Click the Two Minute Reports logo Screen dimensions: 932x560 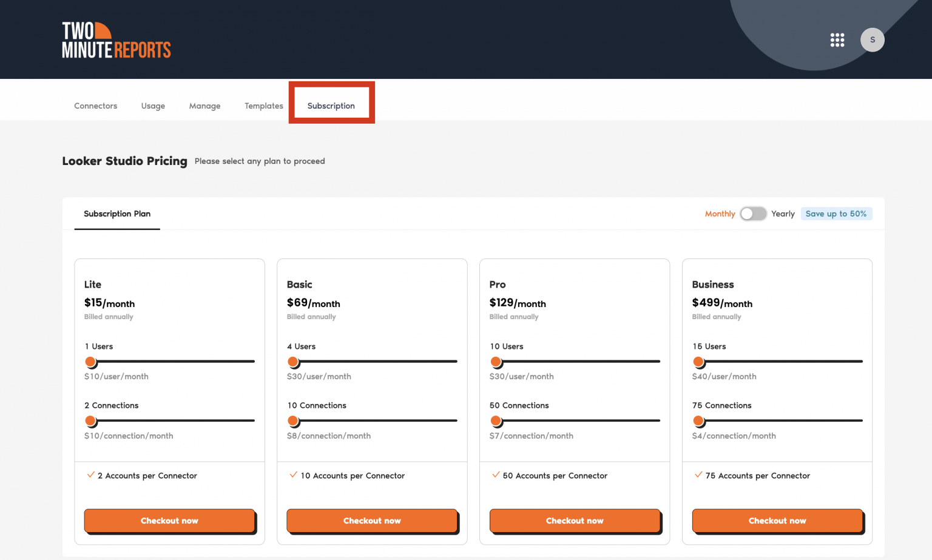(116, 39)
